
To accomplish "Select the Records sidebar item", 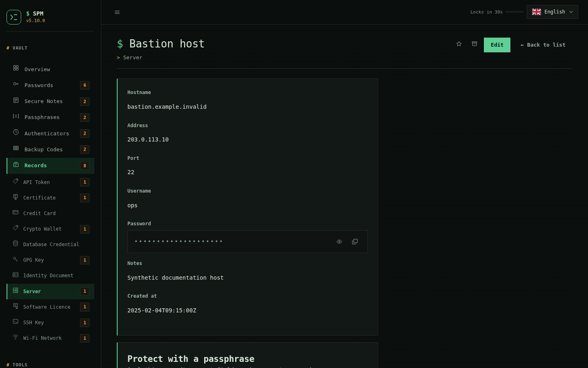I will tap(51, 166).
